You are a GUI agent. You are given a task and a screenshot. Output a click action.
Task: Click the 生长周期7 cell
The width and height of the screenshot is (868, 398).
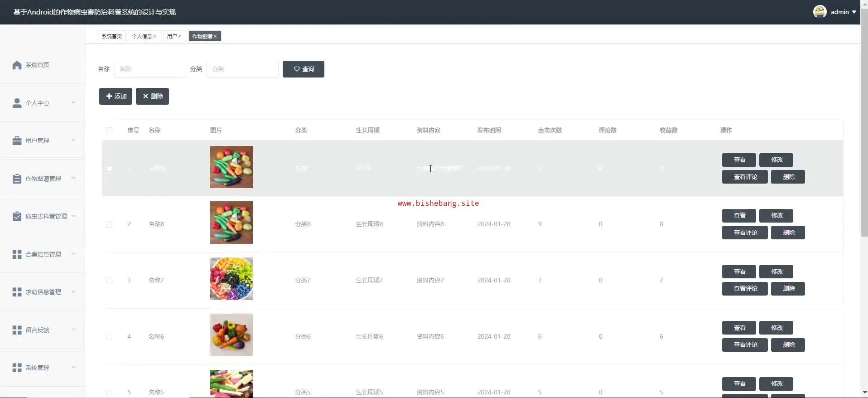[x=369, y=280]
